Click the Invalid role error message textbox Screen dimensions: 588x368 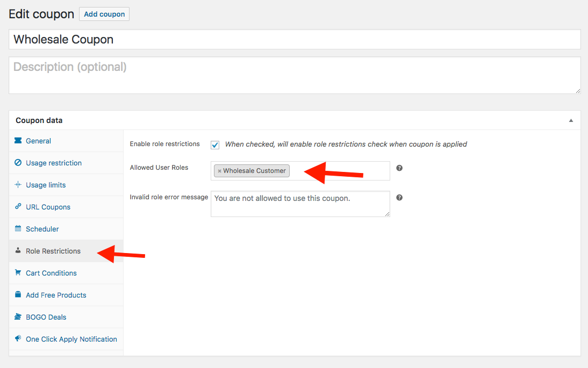click(300, 204)
